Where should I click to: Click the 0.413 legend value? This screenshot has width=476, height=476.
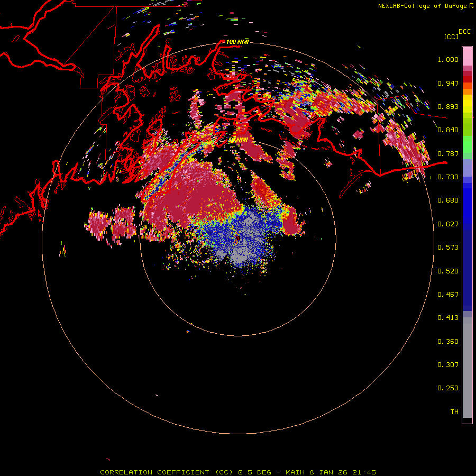tap(448, 318)
